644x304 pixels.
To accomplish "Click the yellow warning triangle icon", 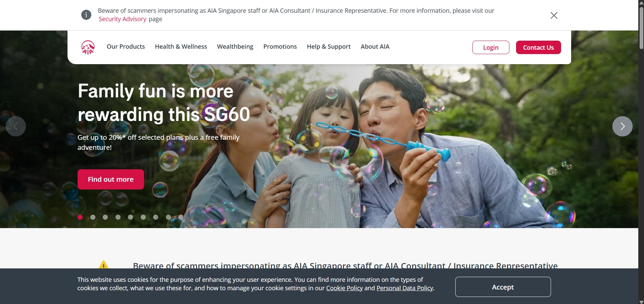I will click(104, 264).
